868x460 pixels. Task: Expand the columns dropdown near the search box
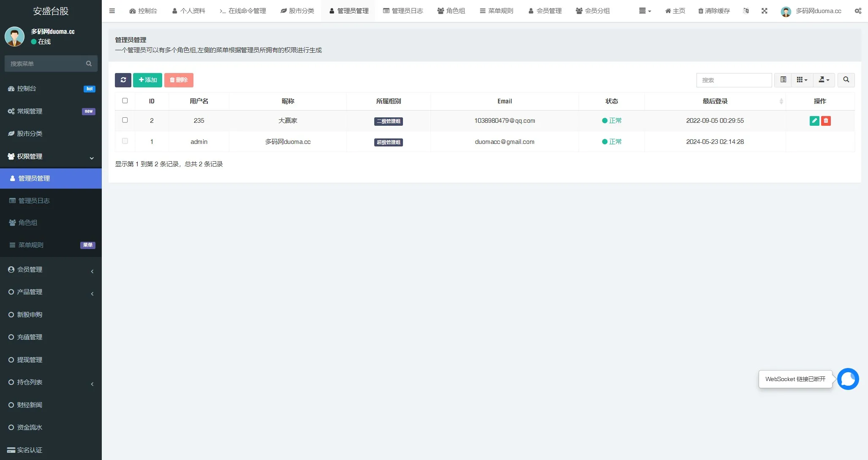click(802, 80)
